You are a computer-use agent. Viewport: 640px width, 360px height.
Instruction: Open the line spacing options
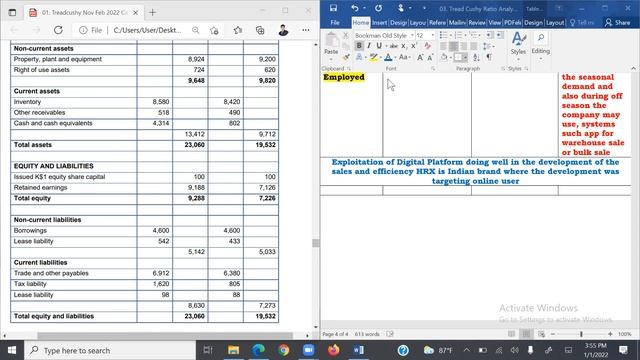(488, 46)
